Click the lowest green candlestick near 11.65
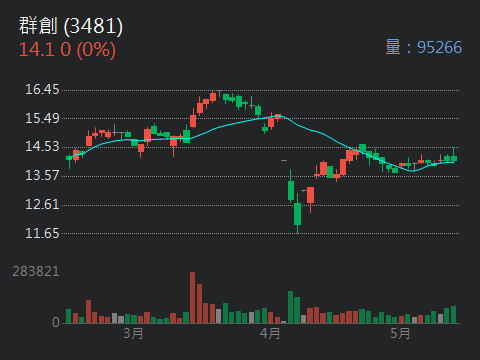Screen dimensions: 480x360 (x=297, y=214)
